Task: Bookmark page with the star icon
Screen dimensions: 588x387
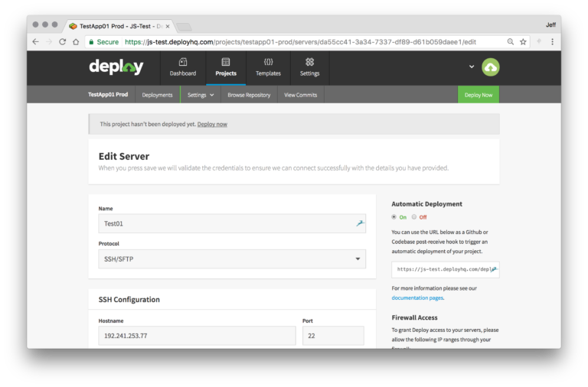Action: point(523,42)
